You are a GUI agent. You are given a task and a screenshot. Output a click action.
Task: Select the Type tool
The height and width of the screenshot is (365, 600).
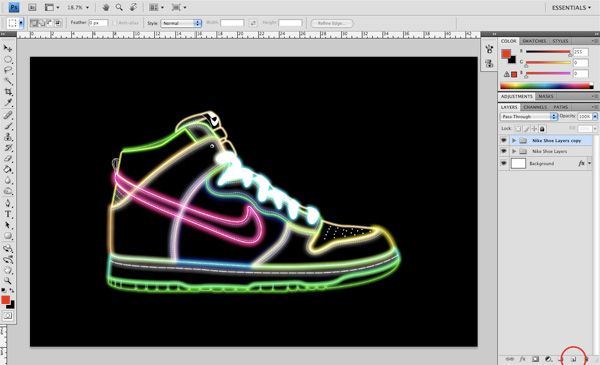[8, 214]
